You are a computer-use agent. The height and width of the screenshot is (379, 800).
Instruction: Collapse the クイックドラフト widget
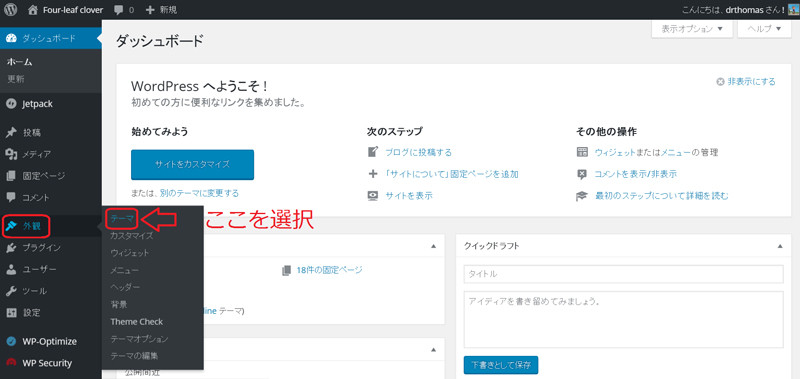780,246
